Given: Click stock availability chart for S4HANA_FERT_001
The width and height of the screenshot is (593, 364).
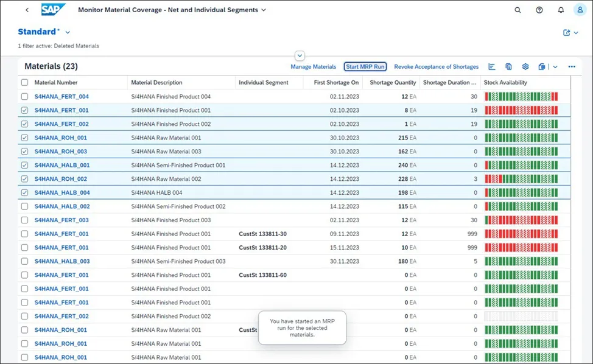Looking at the screenshot, I should pyautogui.click(x=521, y=110).
